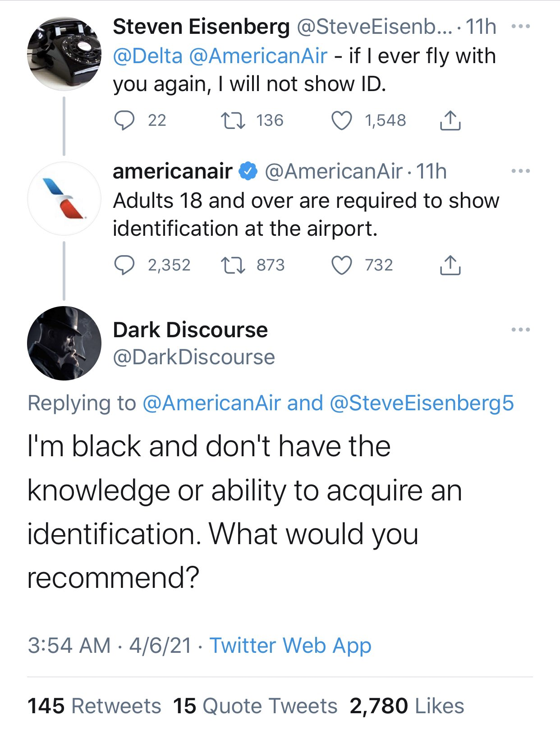Image resolution: width=560 pixels, height=729 pixels.
Task: Like the americanair tweet
Action: pos(342,265)
